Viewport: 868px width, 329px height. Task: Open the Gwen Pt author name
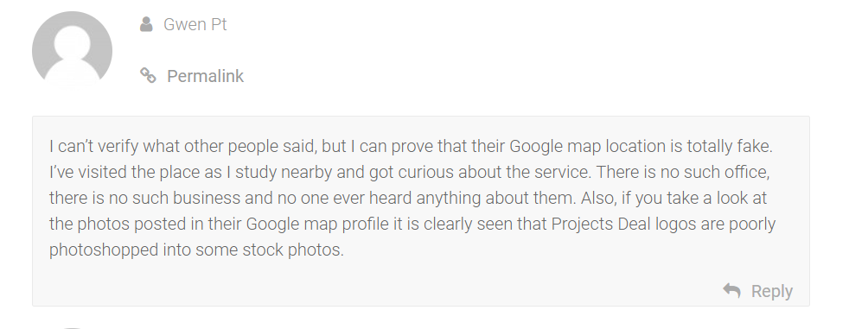coord(195,24)
